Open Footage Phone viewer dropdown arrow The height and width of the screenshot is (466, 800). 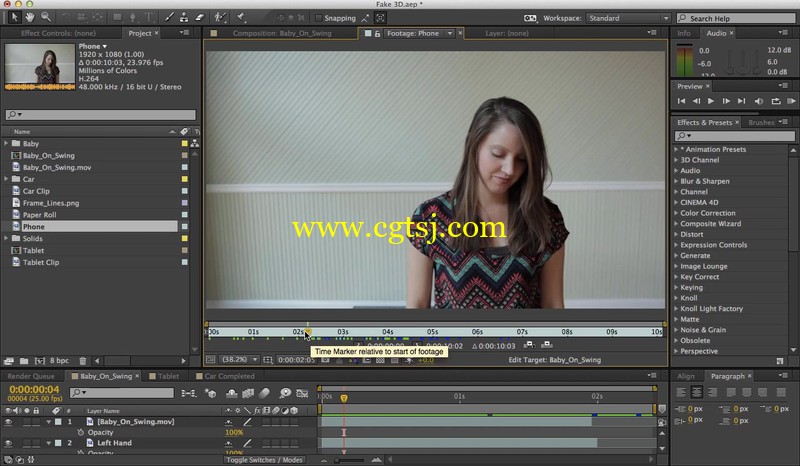pos(449,33)
